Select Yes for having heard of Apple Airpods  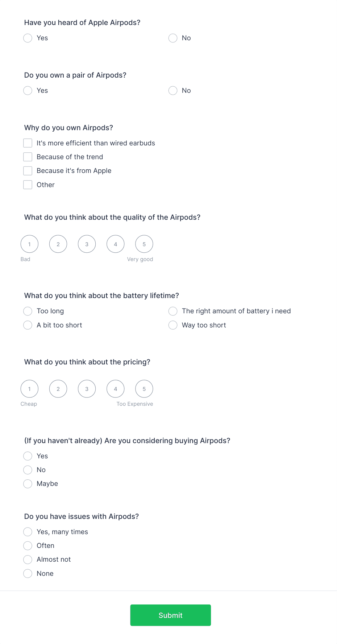coord(28,38)
